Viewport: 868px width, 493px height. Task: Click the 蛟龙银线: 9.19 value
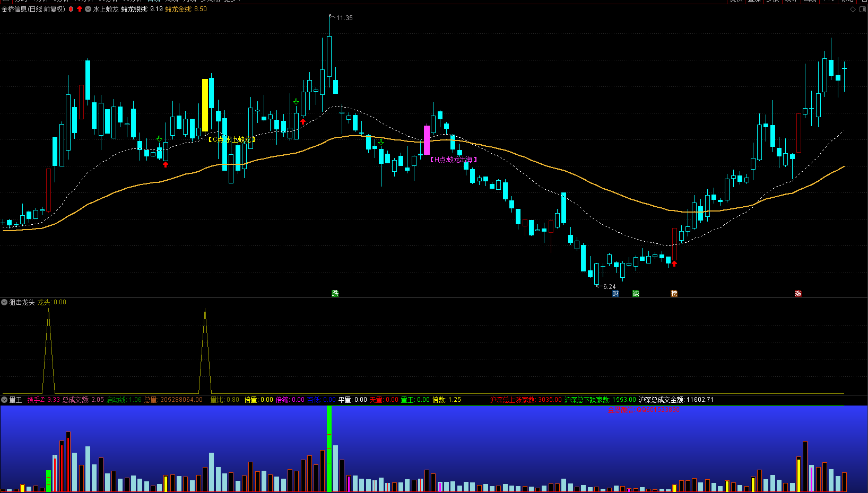pyautogui.click(x=142, y=9)
